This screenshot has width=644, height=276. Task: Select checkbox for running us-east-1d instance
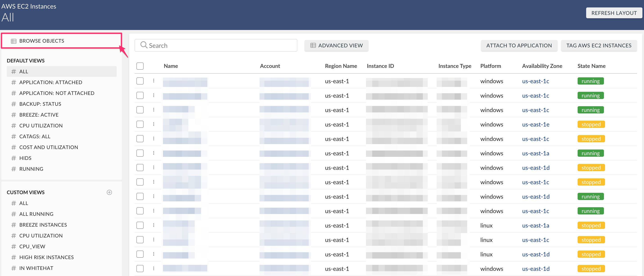coord(140,196)
